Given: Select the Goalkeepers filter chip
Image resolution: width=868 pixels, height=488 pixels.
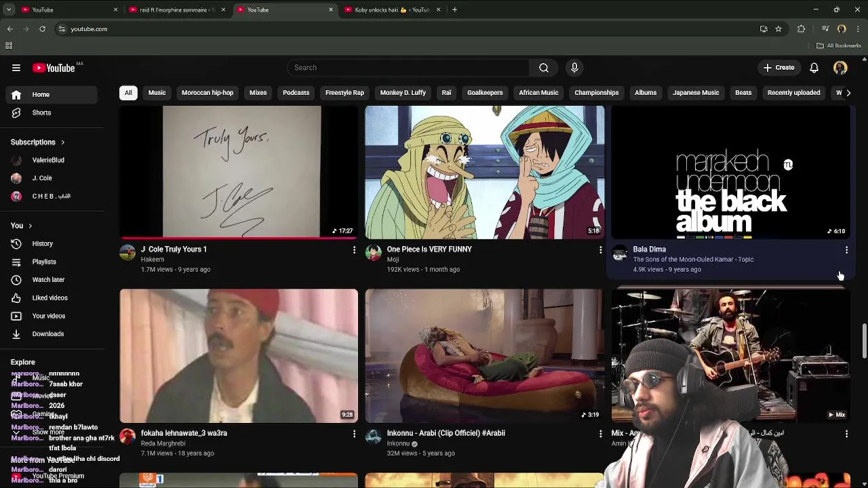Looking at the screenshot, I should tap(485, 93).
